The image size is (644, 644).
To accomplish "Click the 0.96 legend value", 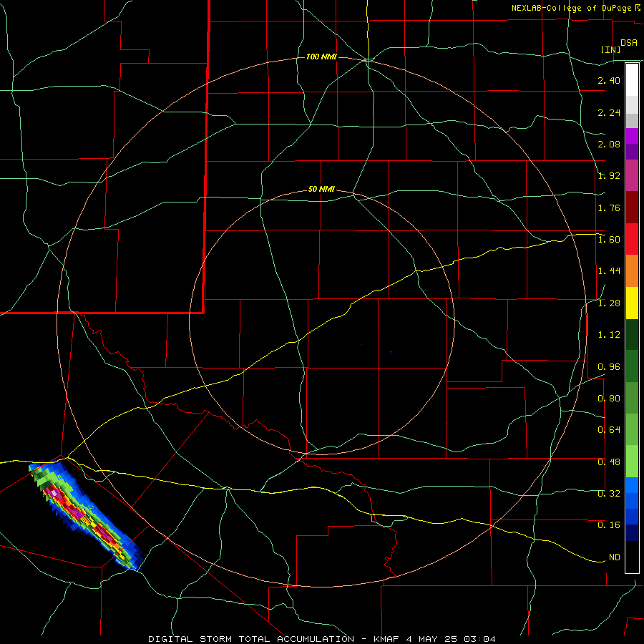I will (609, 367).
